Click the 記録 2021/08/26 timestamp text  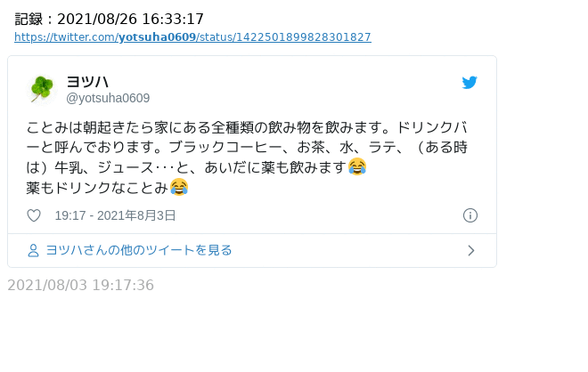(109, 19)
